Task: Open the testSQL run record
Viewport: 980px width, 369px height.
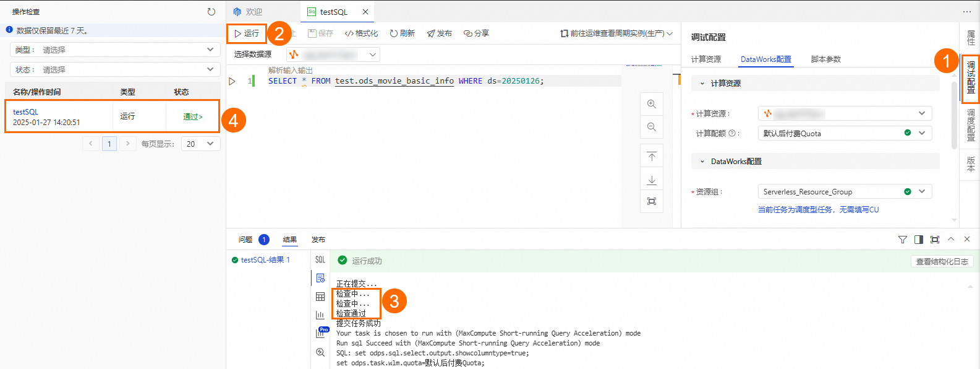Action: 112,116
